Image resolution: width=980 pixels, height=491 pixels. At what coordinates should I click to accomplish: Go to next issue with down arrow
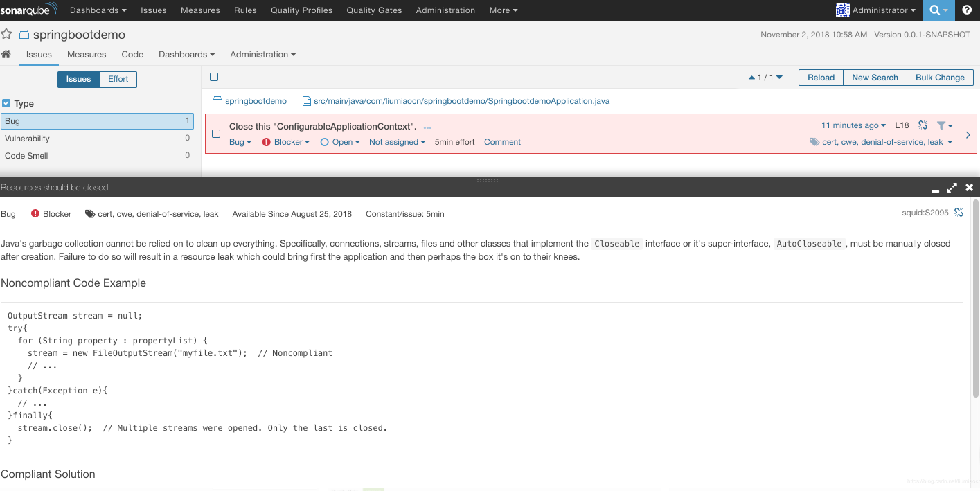tap(779, 78)
